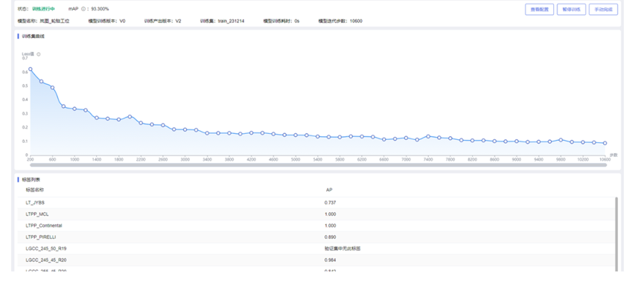The image size is (644, 291).
Task: Open 查看配置 to view configuration
Action: click(x=539, y=10)
